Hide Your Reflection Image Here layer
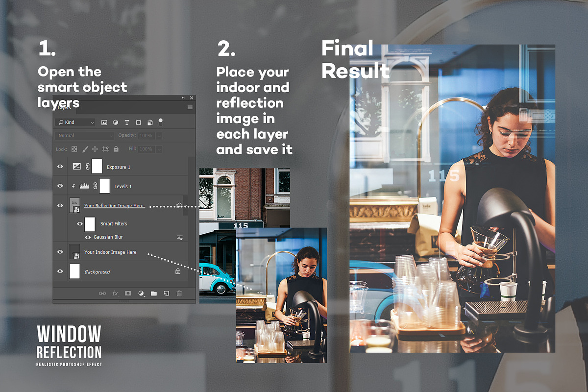 (60, 206)
